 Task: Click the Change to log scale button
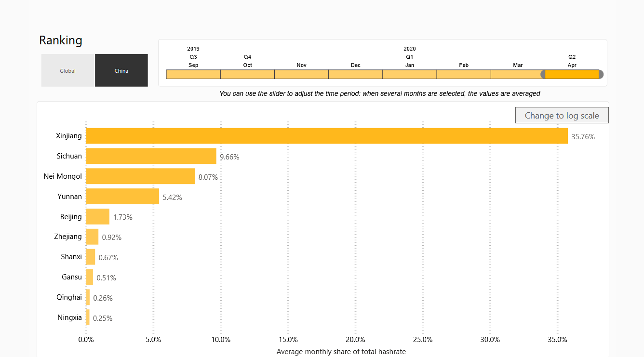(562, 115)
